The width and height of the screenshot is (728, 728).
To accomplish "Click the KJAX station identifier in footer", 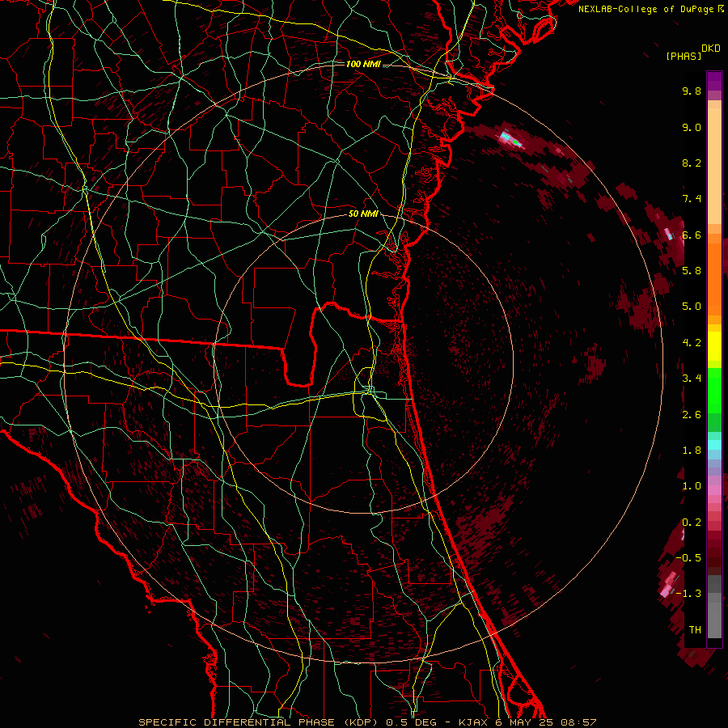I will click(x=474, y=722).
